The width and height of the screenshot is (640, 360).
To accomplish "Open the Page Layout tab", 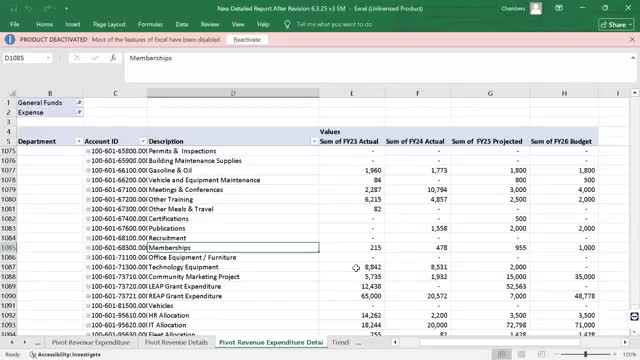I will pos(109,24).
